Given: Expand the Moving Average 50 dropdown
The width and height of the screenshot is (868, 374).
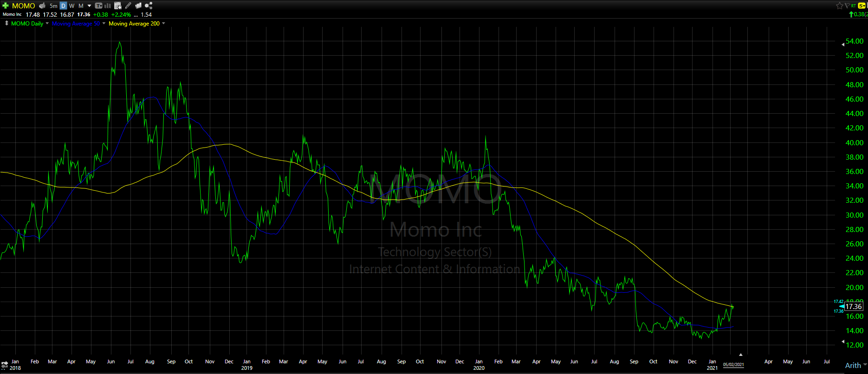Looking at the screenshot, I should coord(104,23).
